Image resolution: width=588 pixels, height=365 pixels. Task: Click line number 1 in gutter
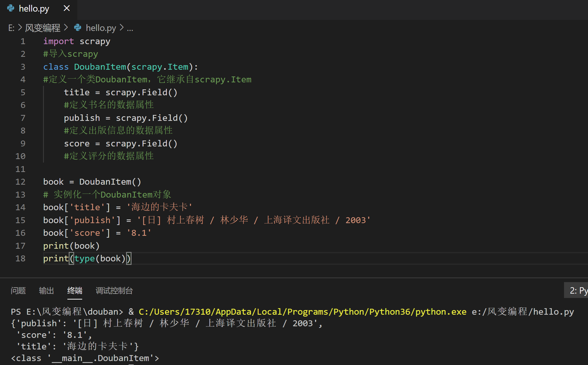(x=23, y=41)
